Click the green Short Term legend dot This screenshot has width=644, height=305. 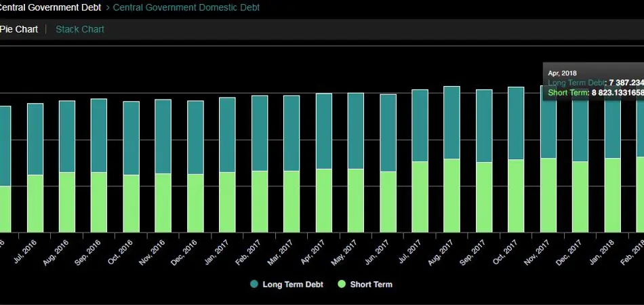(x=342, y=284)
